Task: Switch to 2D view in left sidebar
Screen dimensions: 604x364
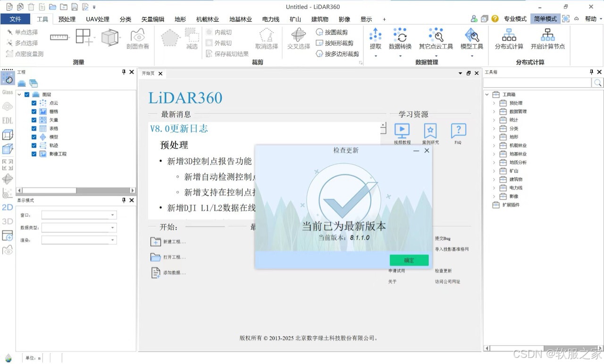Action: point(8,207)
